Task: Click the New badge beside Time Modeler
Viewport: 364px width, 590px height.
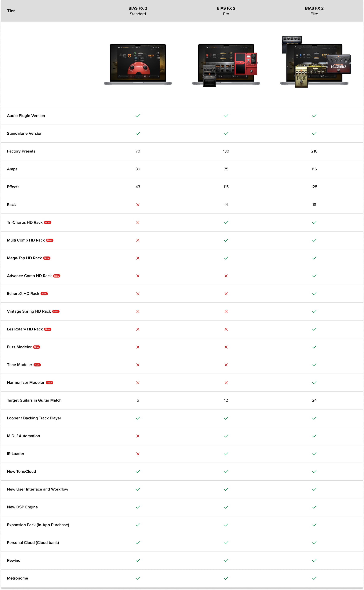Action: [37, 365]
